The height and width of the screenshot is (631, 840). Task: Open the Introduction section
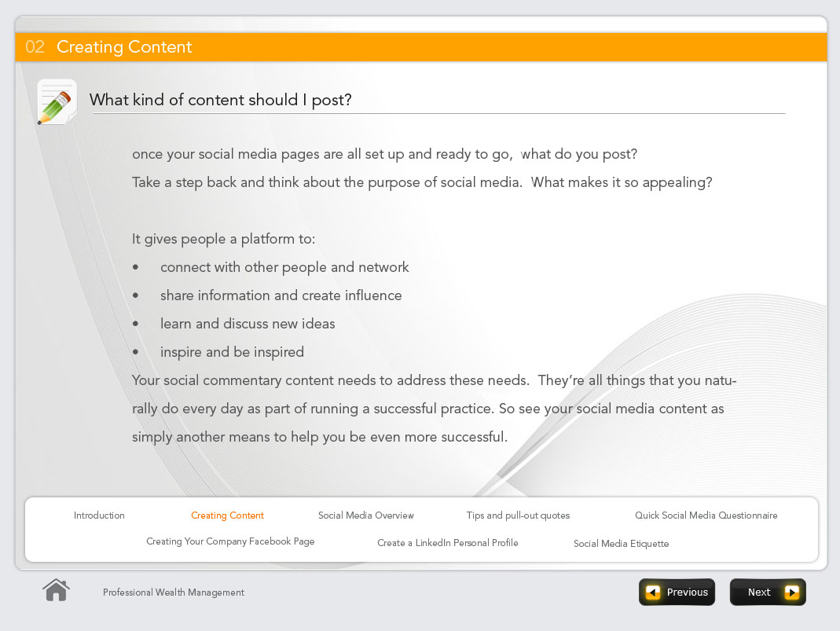point(99,515)
